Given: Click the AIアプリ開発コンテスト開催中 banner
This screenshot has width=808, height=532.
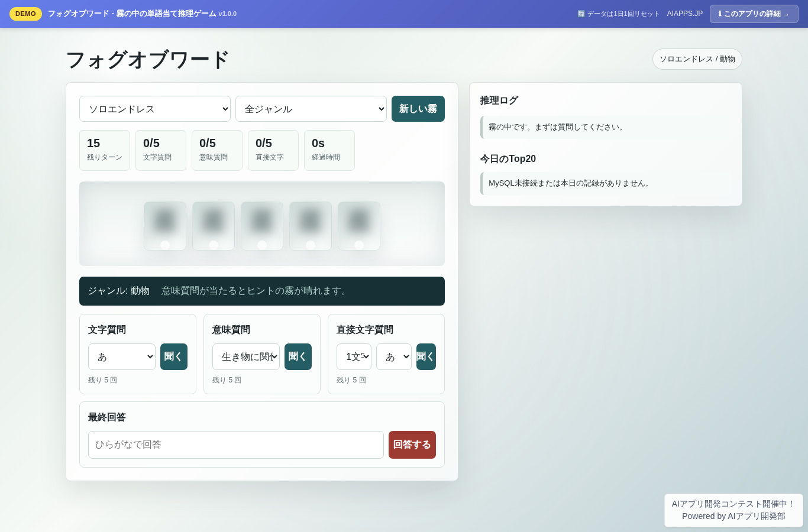Looking at the screenshot, I should coord(733,510).
